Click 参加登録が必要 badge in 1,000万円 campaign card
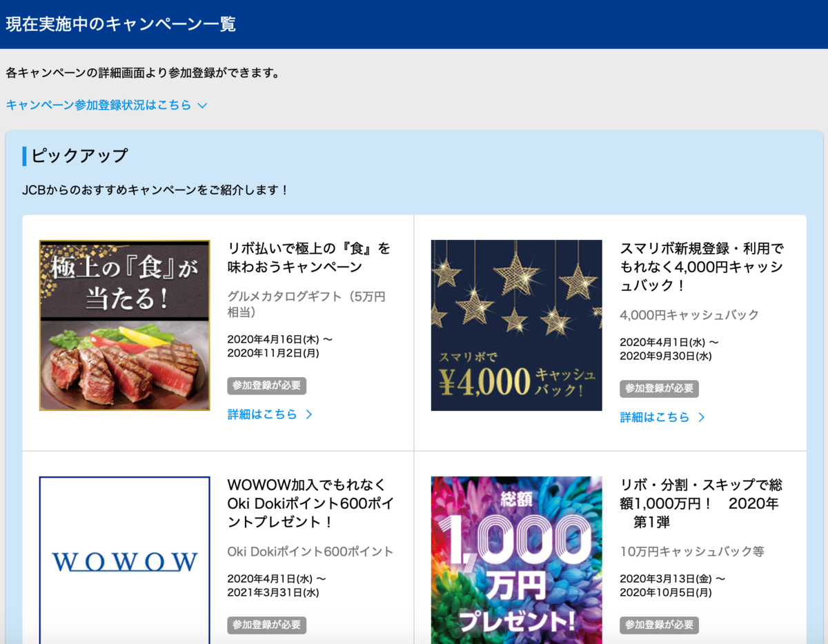This screenshot has width=828, height=644. (659, 625)
